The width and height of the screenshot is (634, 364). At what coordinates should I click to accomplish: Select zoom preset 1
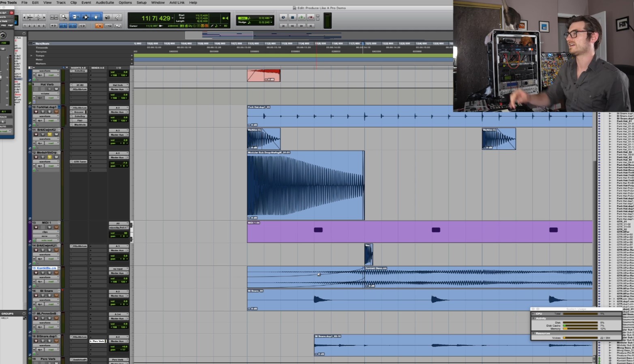coord(25,26)
